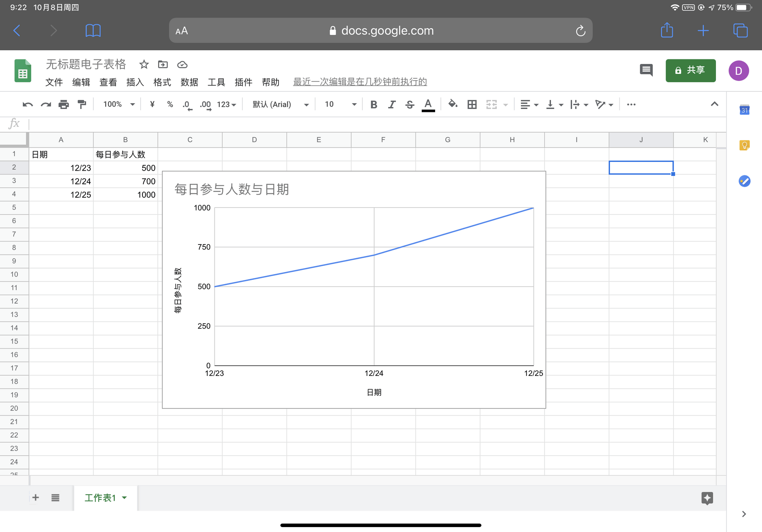Open Google Keep side panel icon
The height and width of the screenshot is (532, 762).
pos(744,145)
